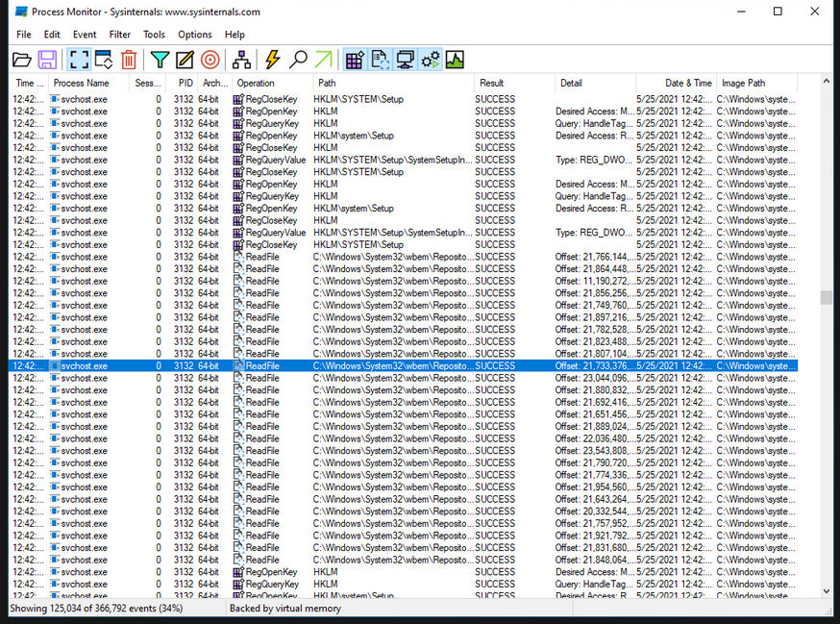Click status text 'Backed by virtual memory'
This screenshot has width=840, height=624.
(285, 609)
